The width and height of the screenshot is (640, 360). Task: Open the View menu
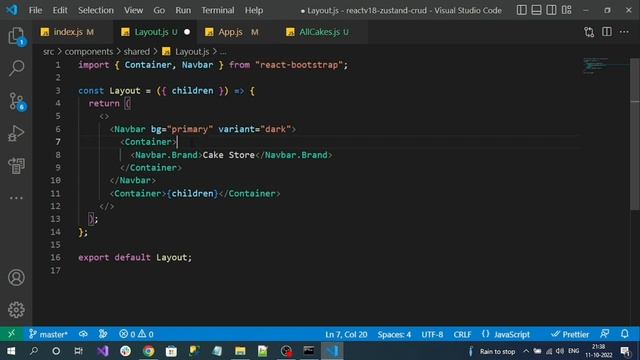[133, 10]
